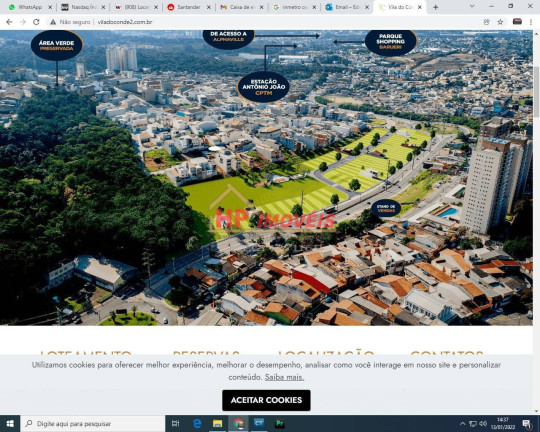The image size is (540, 432).
Task: Open the browser extension icon beside bookmark star
Action: click(517, 22)
